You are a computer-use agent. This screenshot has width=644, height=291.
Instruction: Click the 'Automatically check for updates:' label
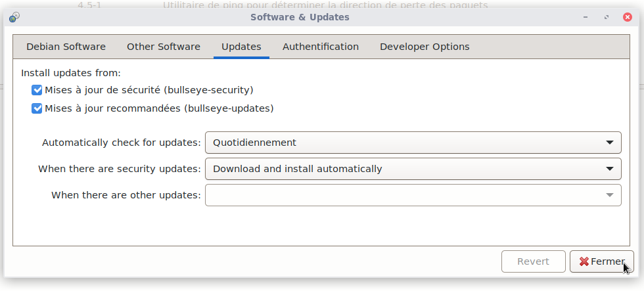[x=121, y=143]
